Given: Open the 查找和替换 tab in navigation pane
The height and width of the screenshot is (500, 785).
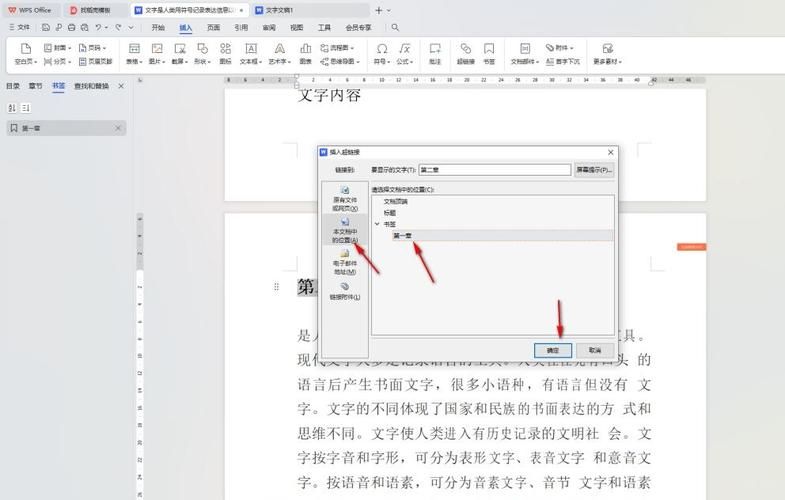Looking at the screenshot, I should [92, 86].
